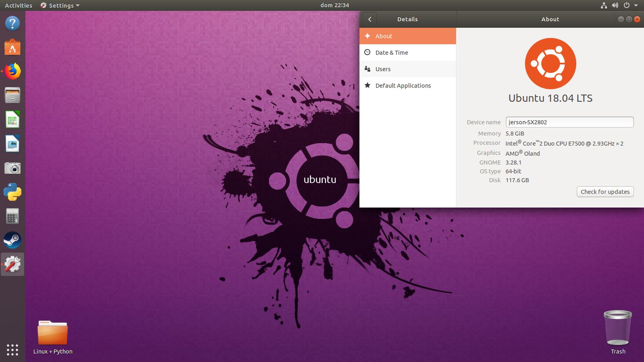Screen dimensions: 644x362
Task: Select Users in the Details sidebar
Action: [382, 69]
